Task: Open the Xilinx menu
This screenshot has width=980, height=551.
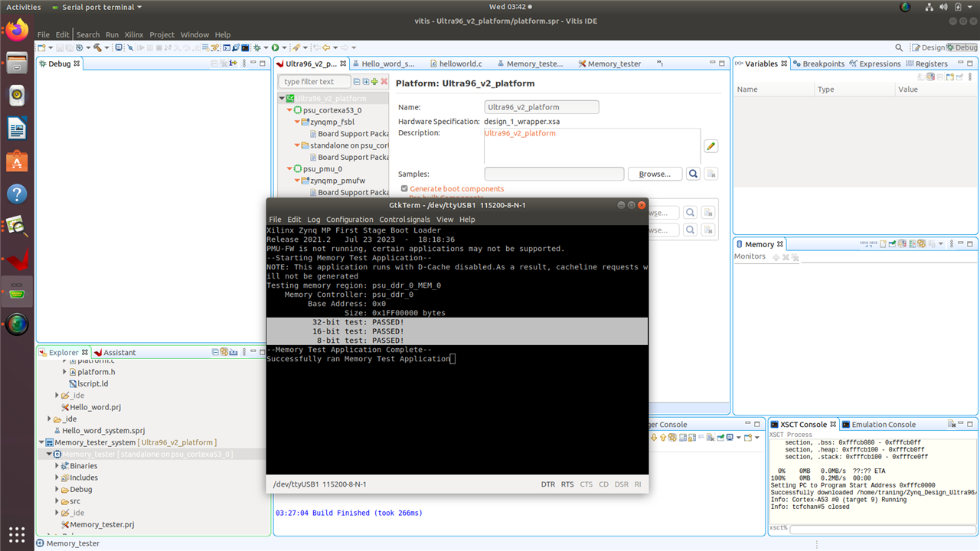Action: [134, 34]
